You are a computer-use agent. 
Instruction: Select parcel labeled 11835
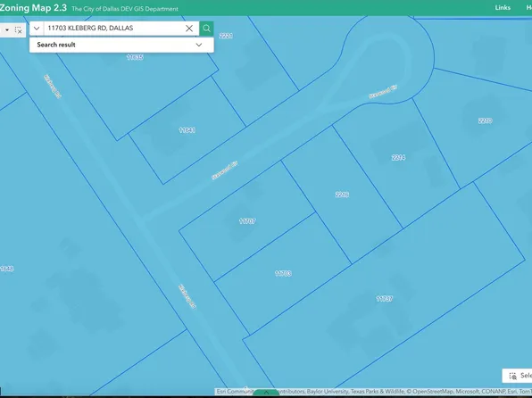coord(135,57)
